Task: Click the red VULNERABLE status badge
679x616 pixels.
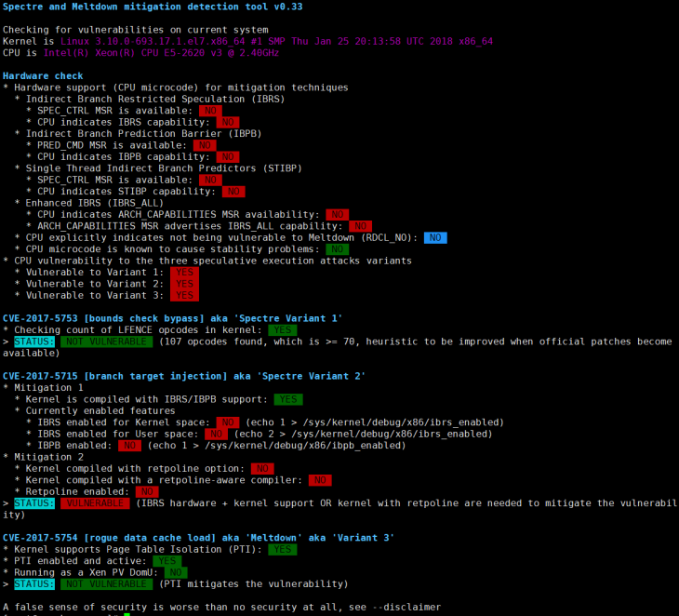Action: click(x=95, y=502)
